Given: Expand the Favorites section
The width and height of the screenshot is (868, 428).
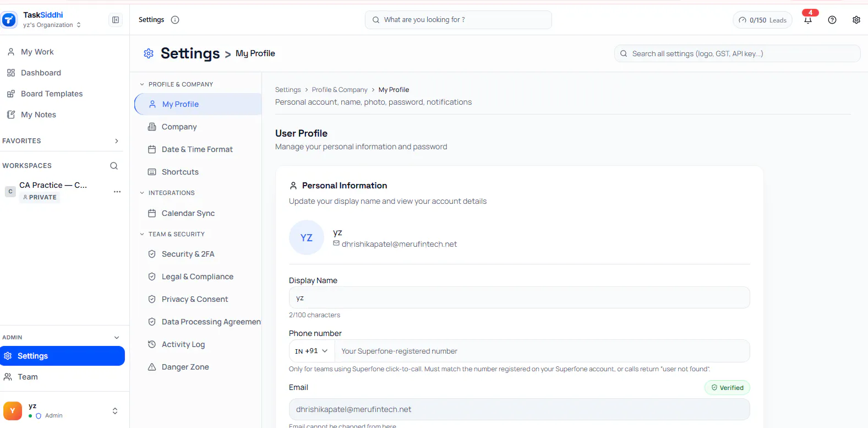Looking at the screenshot, I should pyautogui.click(x=117, y=141).
